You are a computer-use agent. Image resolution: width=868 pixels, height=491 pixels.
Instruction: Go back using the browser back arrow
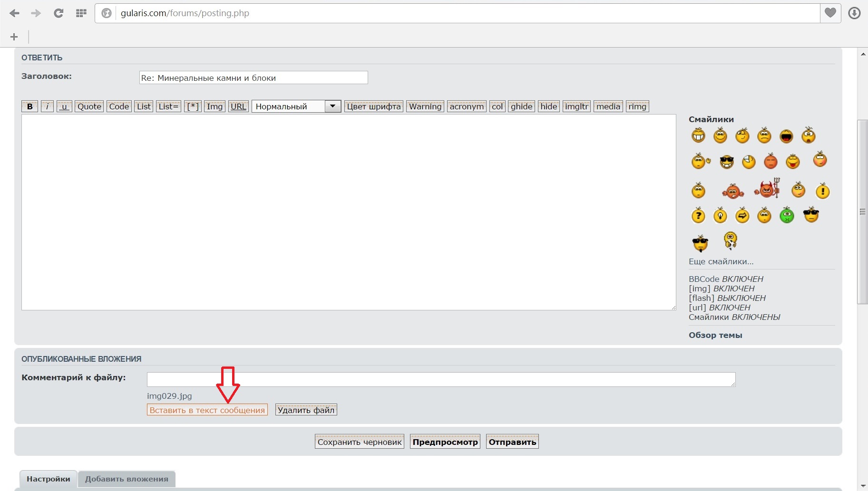coord(14,13)
